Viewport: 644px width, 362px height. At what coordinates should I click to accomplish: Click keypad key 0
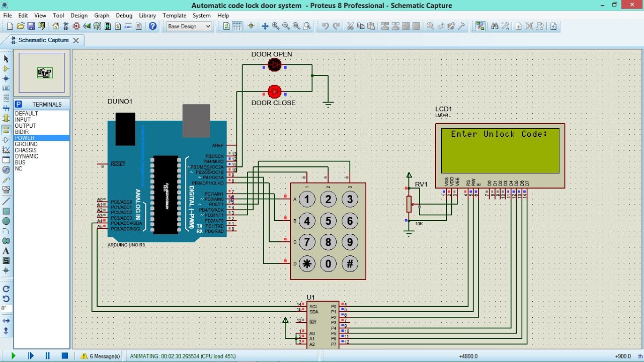(x=329, y=263)
